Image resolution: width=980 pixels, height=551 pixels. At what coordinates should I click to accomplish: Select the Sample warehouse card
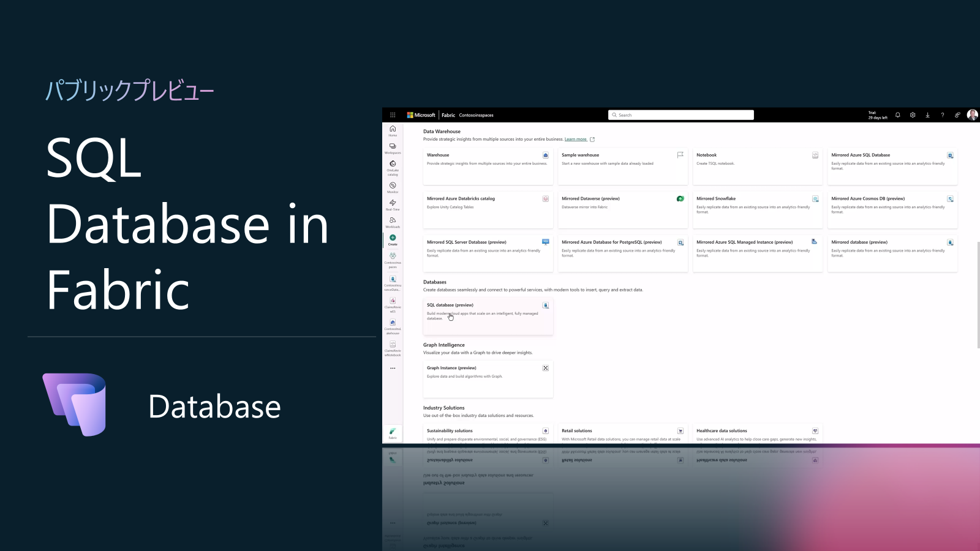(623, 166)
